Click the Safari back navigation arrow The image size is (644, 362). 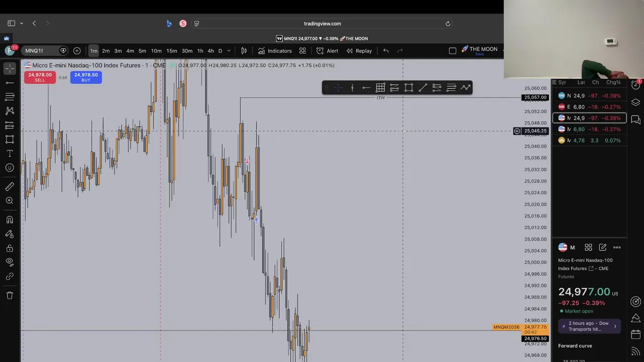coord(34,23)
